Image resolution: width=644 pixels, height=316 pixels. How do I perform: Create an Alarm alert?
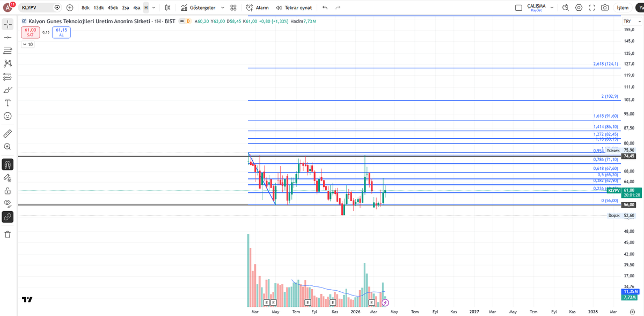(x=258, y=8)
